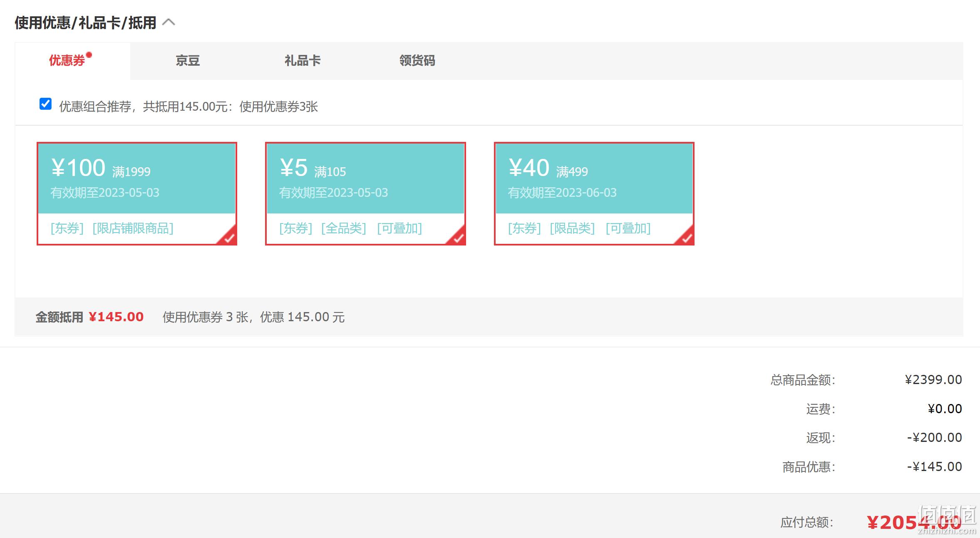Screen dimensions: 980x538
Task: Open the 礼品卡 tab
Action: (x=303, y=61)
